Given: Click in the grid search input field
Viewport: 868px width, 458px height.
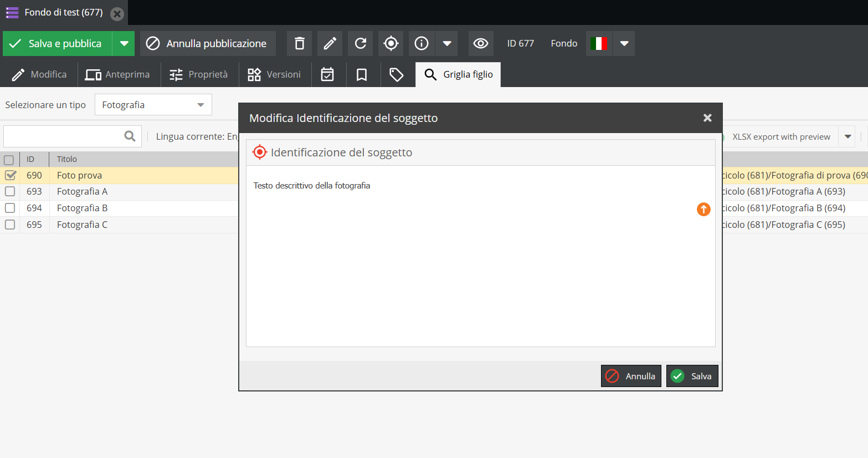Looking at the screenshot, I should click(x=64, y=136).
